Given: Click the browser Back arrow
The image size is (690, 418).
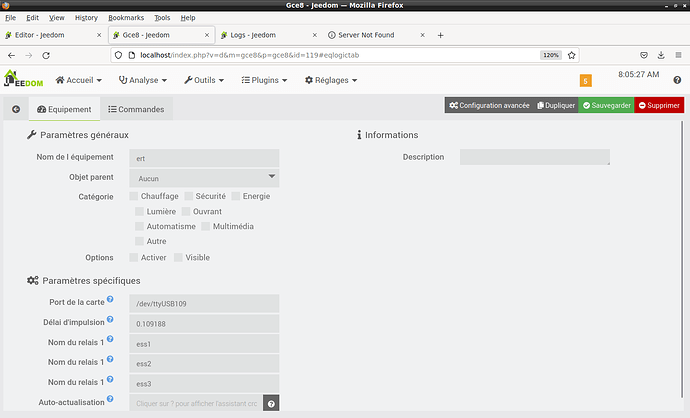Looking at the screenshot, I should pos(11,55).
